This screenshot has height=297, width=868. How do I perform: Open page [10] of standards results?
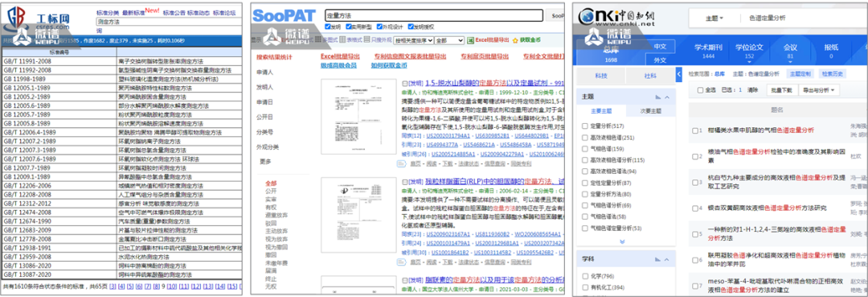[x=172, y=287]
